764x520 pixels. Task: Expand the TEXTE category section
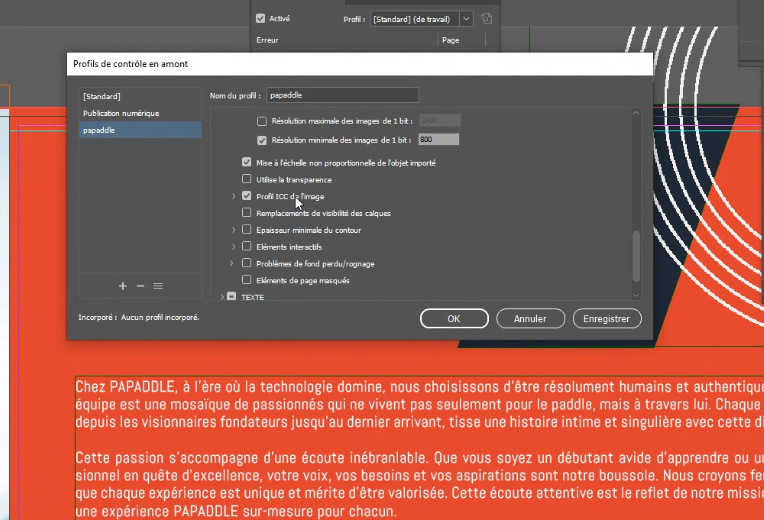click(x=222, y=297)
